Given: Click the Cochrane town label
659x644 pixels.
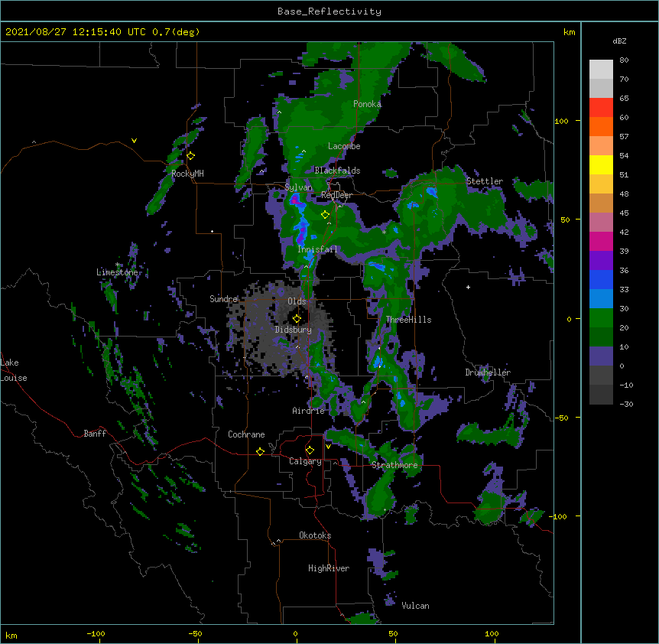Looking at the screenshot, I should (x=246, y=434).
